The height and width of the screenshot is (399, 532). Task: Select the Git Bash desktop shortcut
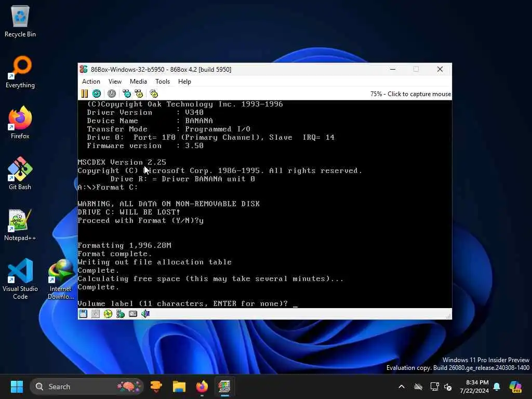click(x=20, y=174)
